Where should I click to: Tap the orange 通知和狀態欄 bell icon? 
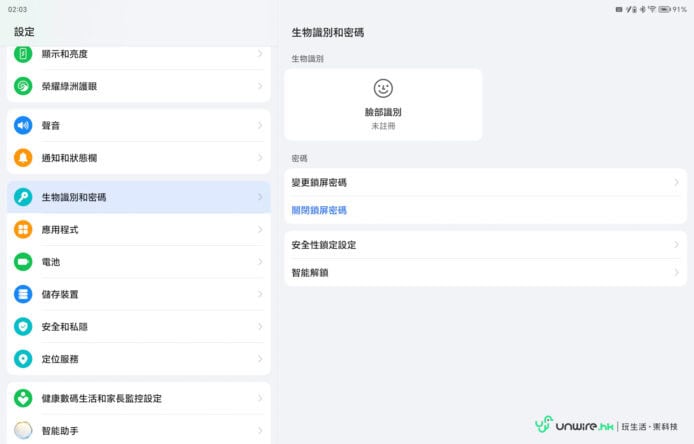23,158
